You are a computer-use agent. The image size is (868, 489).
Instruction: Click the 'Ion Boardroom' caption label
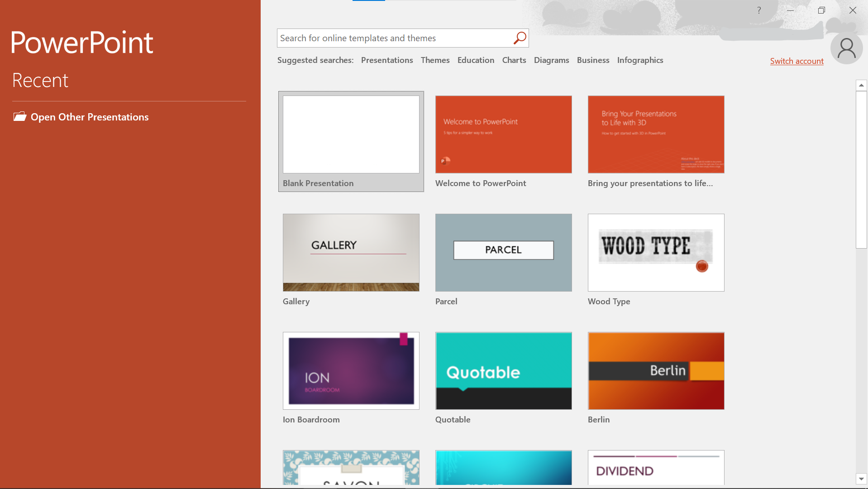pos(311,420)
